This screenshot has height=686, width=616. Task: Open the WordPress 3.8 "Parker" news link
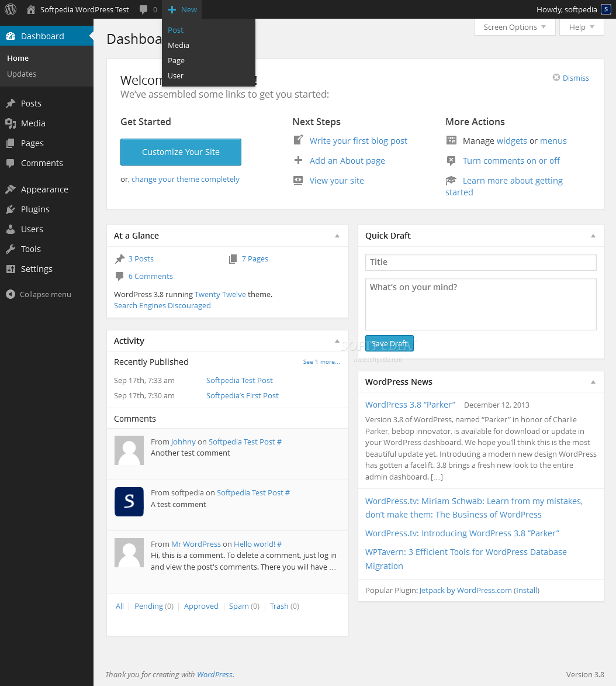[x=410, y=405]
